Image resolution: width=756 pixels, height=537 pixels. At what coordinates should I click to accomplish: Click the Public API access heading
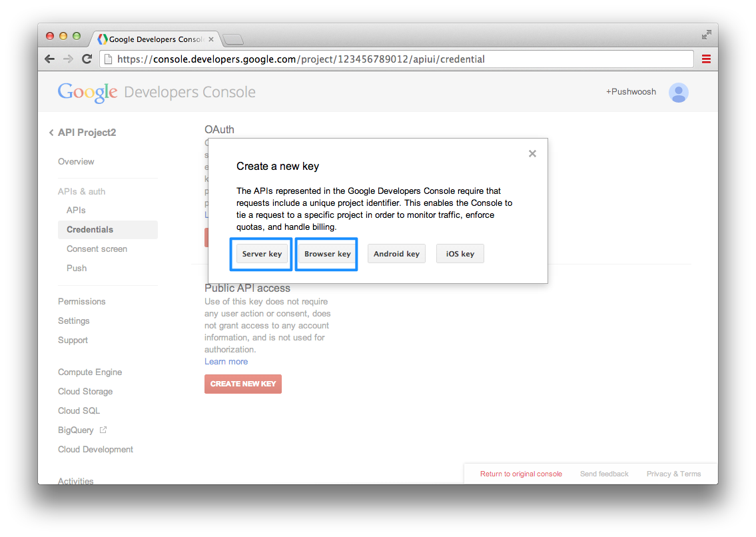click(x=247, y=288)
